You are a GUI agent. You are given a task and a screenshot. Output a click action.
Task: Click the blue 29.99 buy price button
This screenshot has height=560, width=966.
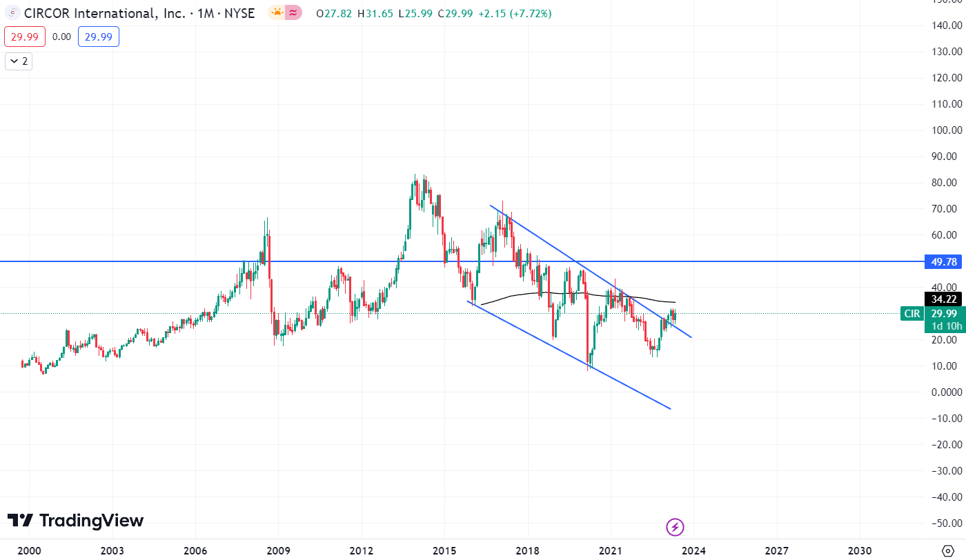[x=99, y=37]
